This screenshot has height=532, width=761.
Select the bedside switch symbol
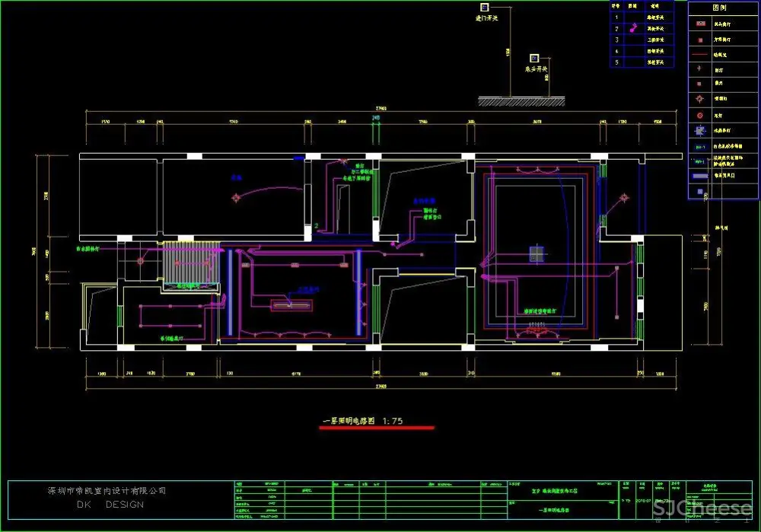(x=535, y=57)
